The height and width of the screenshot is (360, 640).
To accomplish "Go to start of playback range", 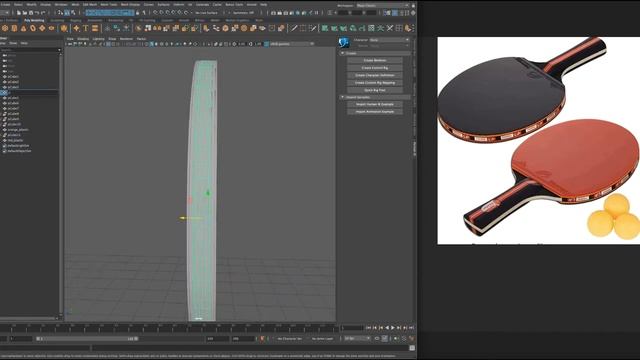I will 369,328.
